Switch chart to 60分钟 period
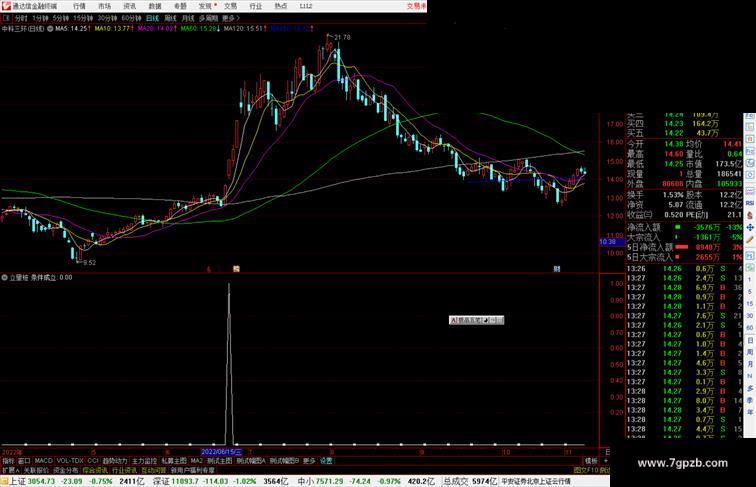Image resolution: width=756 pixels, height=487 pixels. pyautogui.click(x=131, y=18)
